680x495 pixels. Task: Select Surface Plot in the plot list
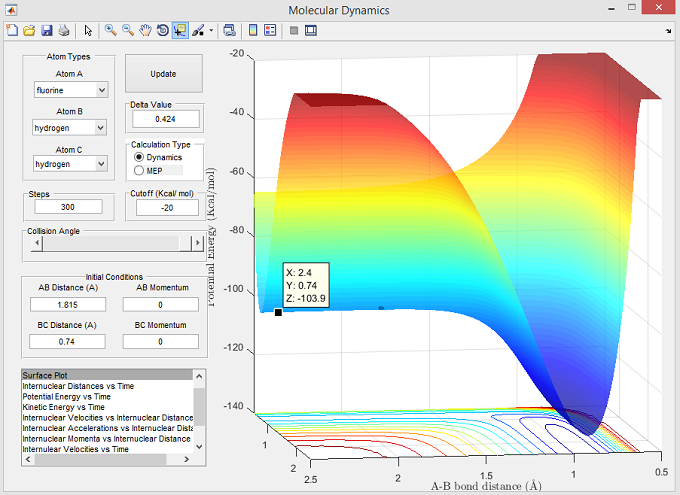(x=107, y=375)
